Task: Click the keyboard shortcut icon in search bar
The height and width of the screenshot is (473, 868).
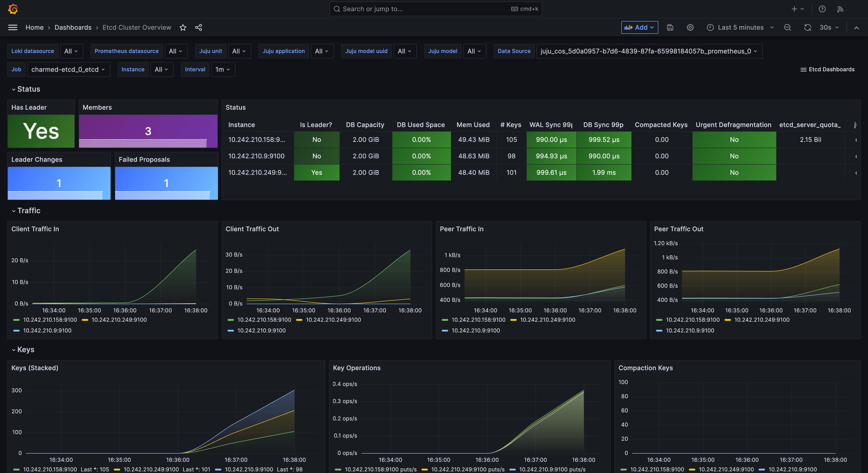Action: pos(515,9)
